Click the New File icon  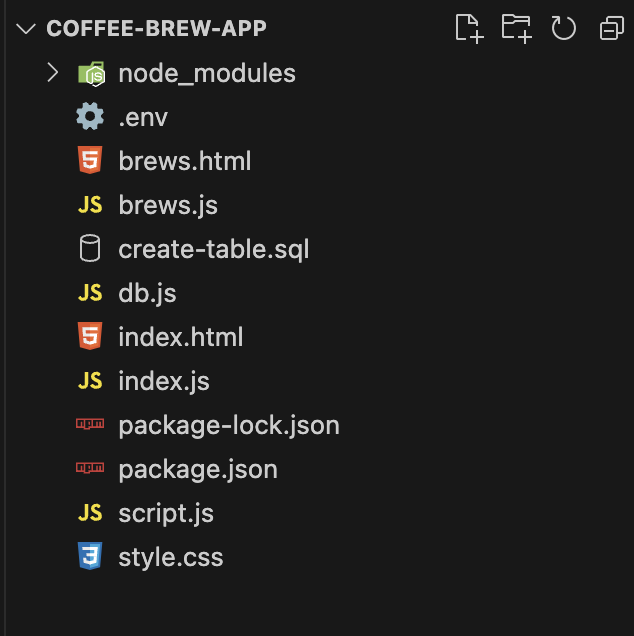(x=469, y=28)
